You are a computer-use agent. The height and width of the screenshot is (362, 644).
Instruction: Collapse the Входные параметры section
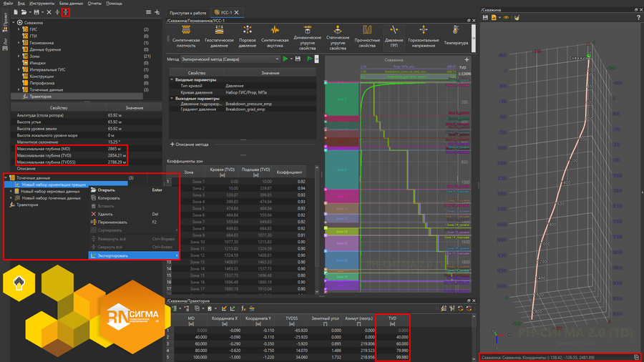pyautogui.click(x=172, y=79)
